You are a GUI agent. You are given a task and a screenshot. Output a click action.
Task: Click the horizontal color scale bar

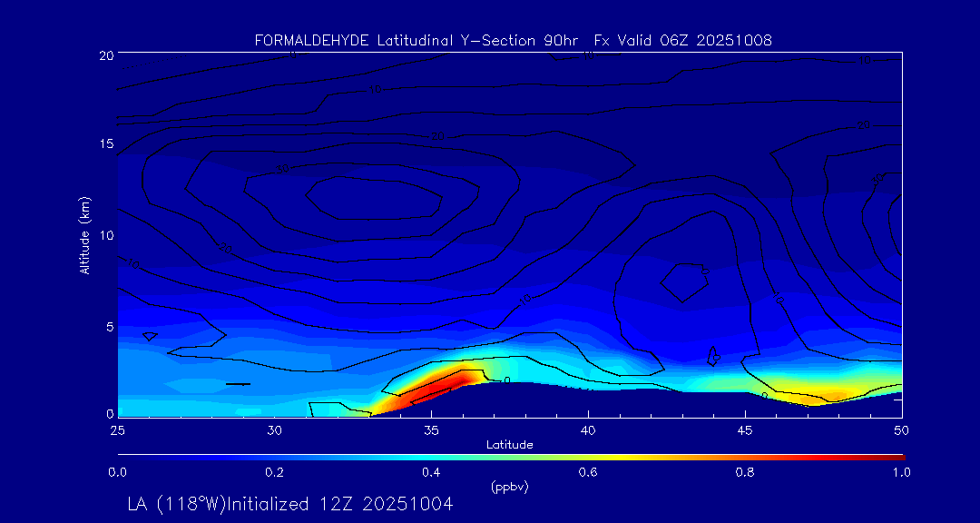[511, 458]
